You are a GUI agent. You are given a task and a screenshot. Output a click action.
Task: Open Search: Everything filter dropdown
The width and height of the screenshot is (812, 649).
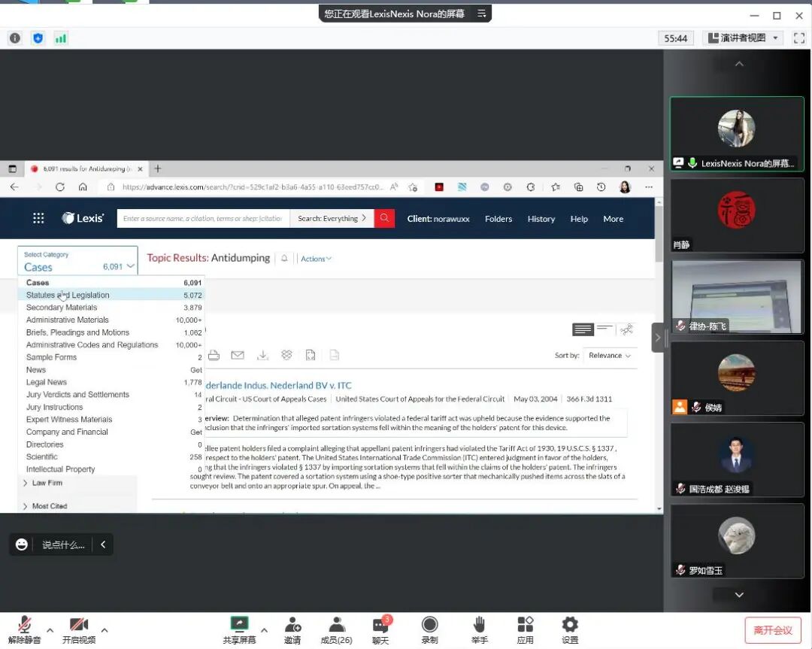click(x=332, y=219)
